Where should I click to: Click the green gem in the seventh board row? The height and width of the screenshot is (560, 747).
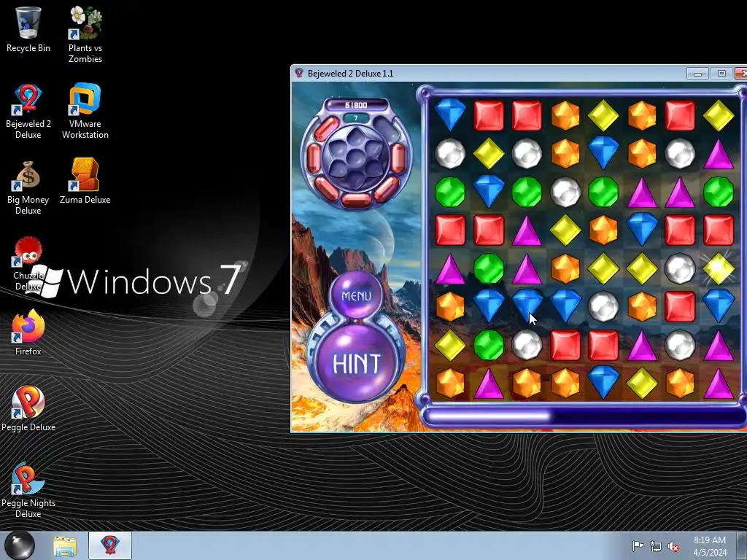coord(489,345)
